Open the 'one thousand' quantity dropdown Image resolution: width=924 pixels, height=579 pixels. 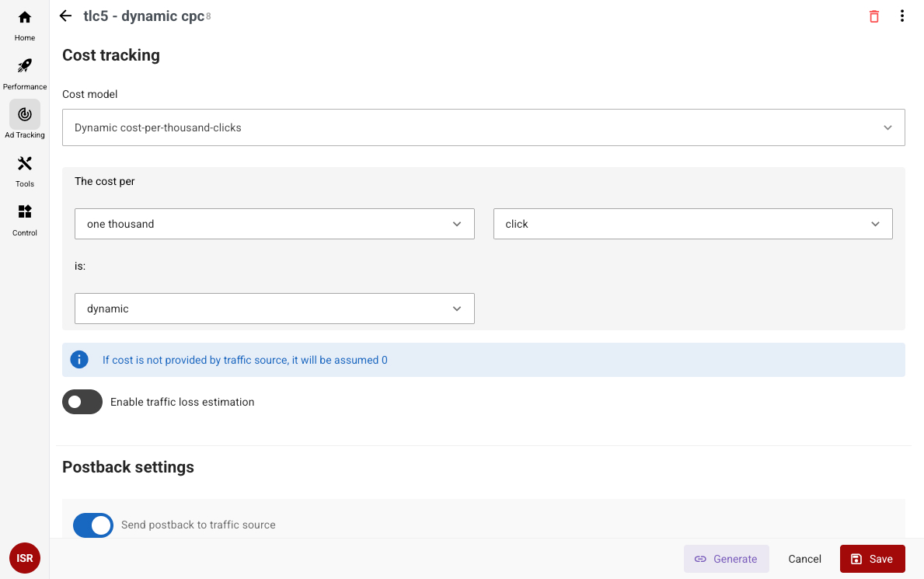[x=274, y=224]
